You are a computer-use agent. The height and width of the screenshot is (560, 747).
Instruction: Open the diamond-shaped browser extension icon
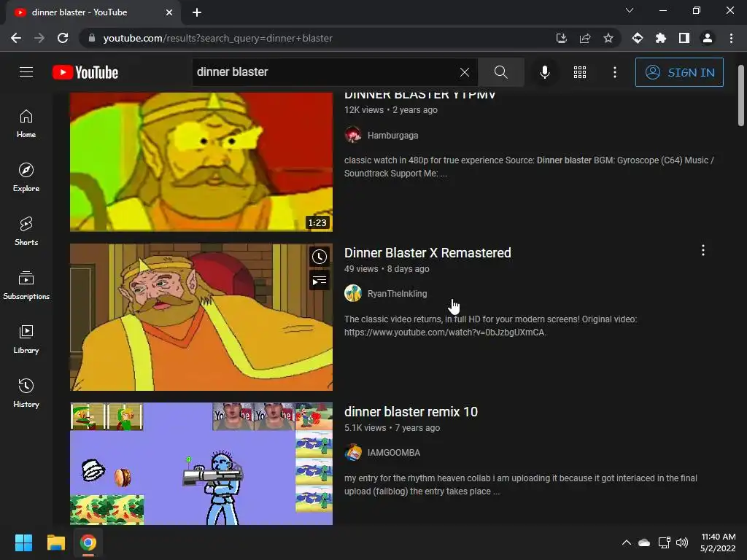(638, 38)
